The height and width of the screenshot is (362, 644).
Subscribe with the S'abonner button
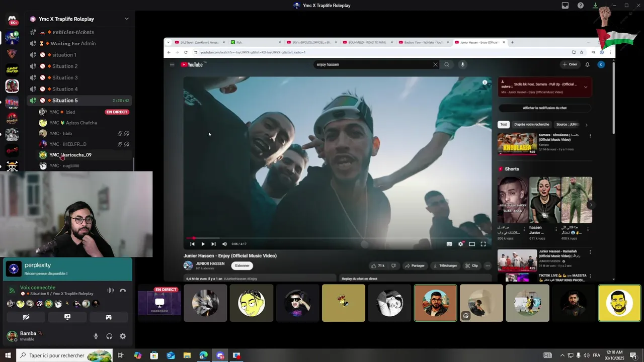pyautogui.click(x=242, y=265)
